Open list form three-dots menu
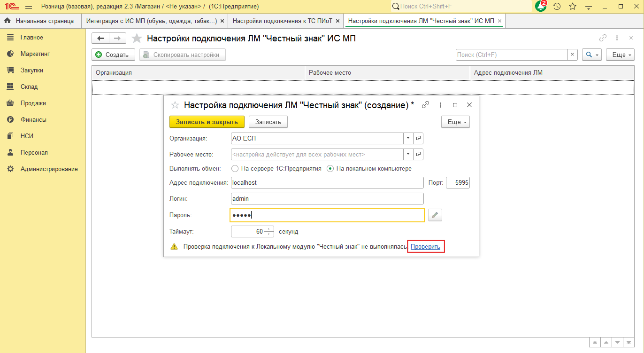644x353 pixels. [x=617, y=39]
